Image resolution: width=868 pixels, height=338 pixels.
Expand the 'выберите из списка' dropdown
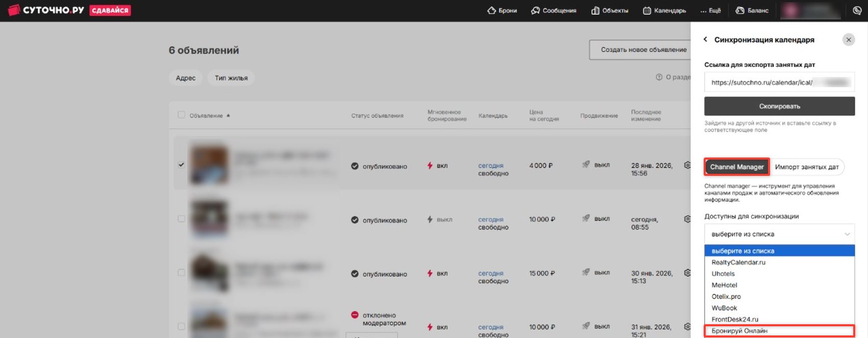click(x=779, y=234)
